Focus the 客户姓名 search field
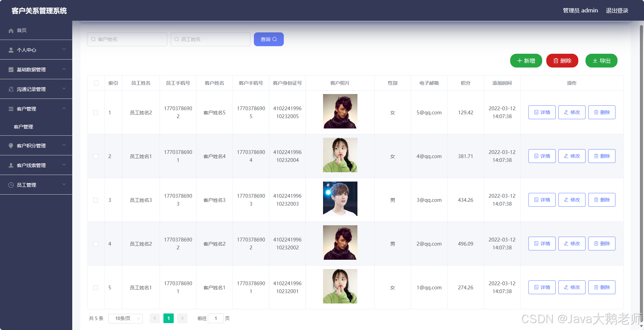 click(127, 39)
